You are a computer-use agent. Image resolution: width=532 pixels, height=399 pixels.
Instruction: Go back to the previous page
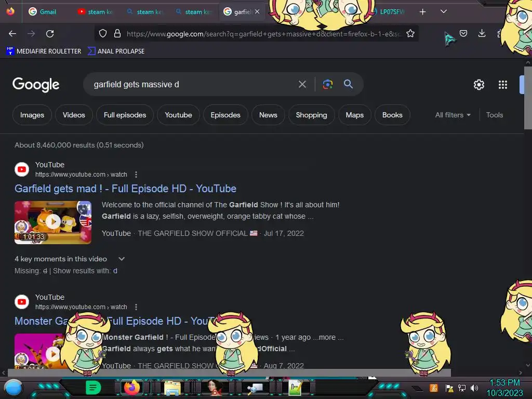click(12, 34)
